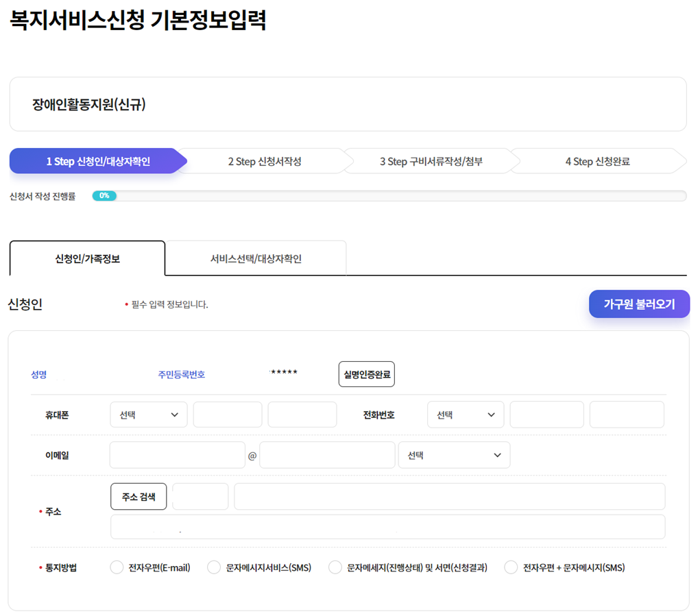This screenshot has height=616, width=698.
Task: Open the 주소 검색 address search
Action: point(139,495)
